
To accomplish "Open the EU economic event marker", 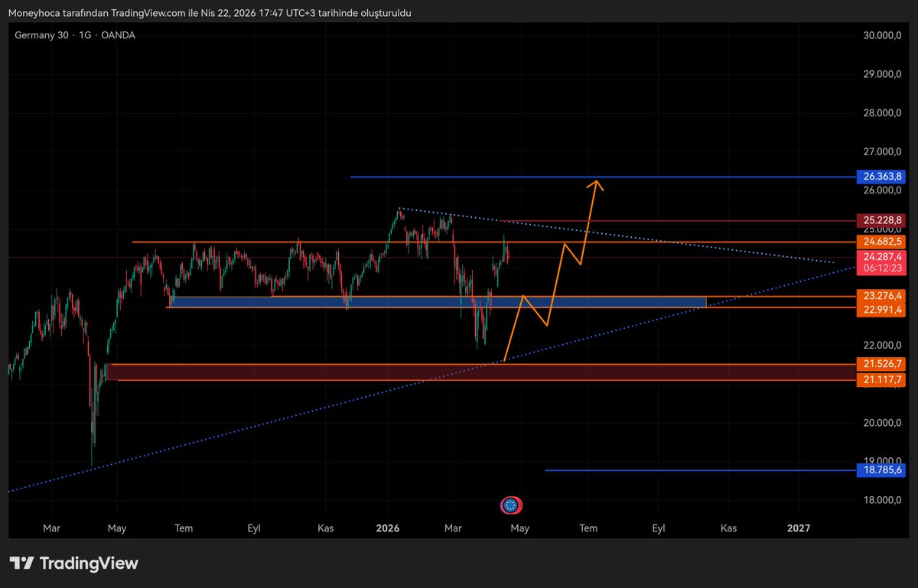I will point(510,505).
